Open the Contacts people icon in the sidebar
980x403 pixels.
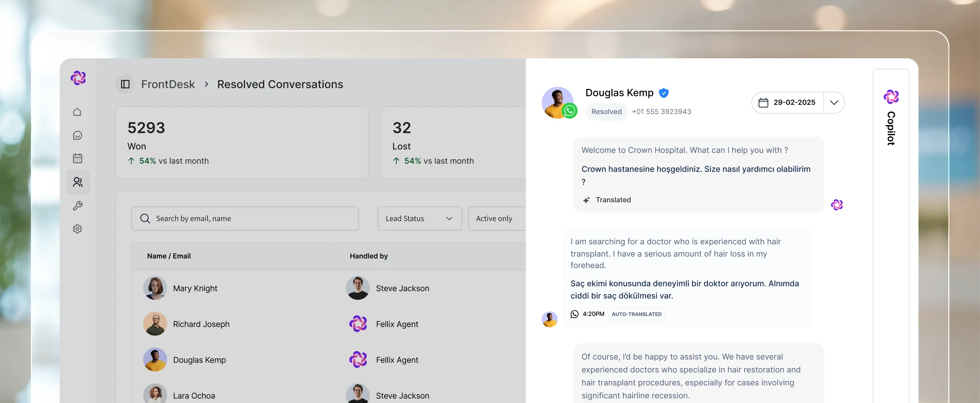pos(78,182)
